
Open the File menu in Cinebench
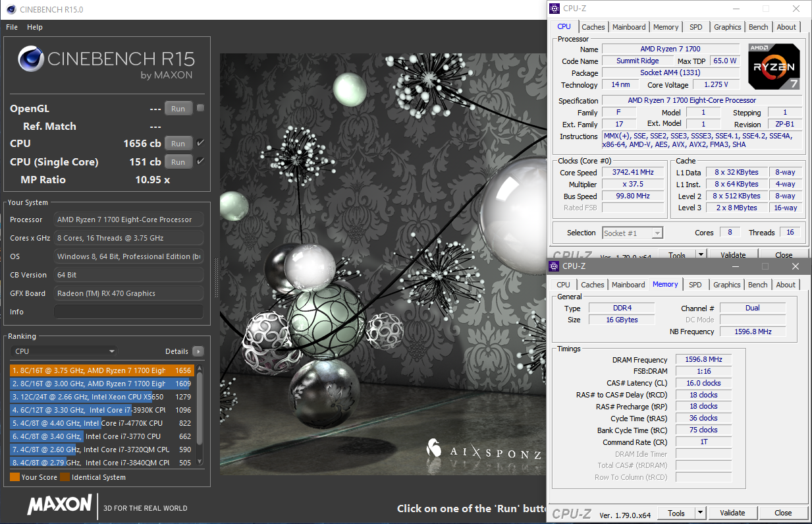click(x=12, y=27)
